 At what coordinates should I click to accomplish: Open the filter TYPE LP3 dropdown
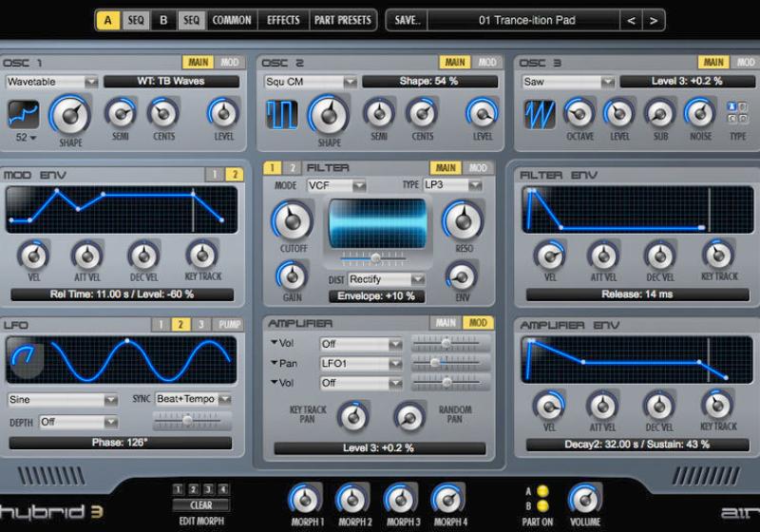coord(452,184)
